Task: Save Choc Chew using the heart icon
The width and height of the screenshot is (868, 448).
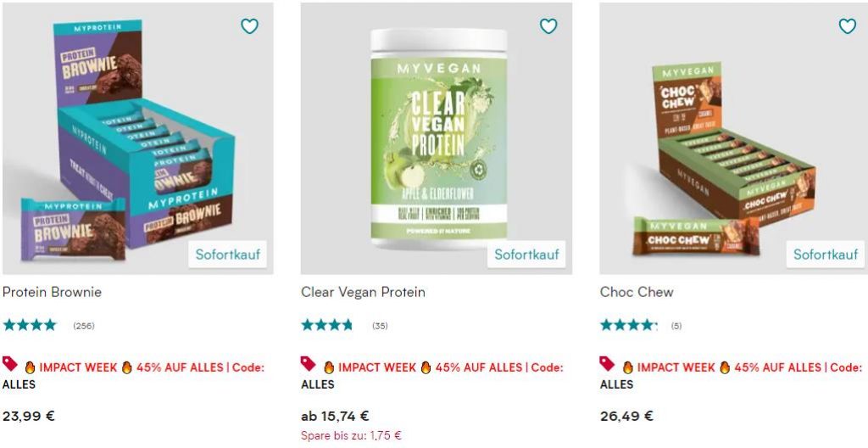Action: click(848, 25)
